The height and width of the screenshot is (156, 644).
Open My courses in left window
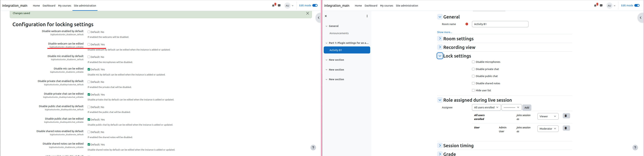click(x=65, y=6)
